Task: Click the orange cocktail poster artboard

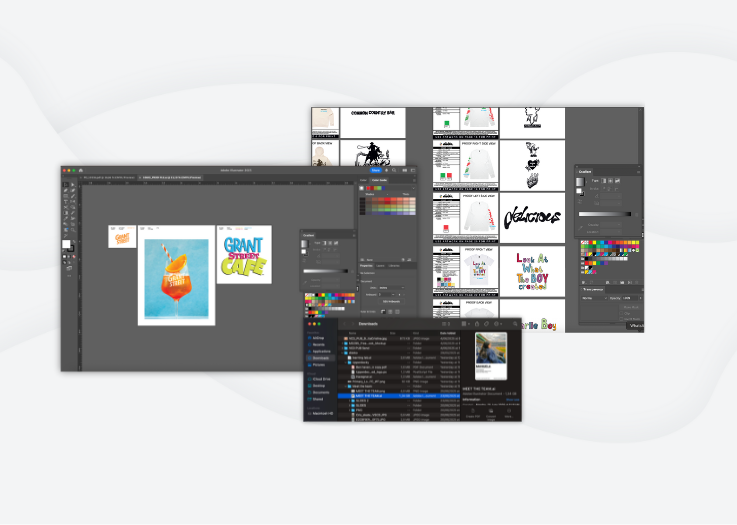Action: point(176,275)
